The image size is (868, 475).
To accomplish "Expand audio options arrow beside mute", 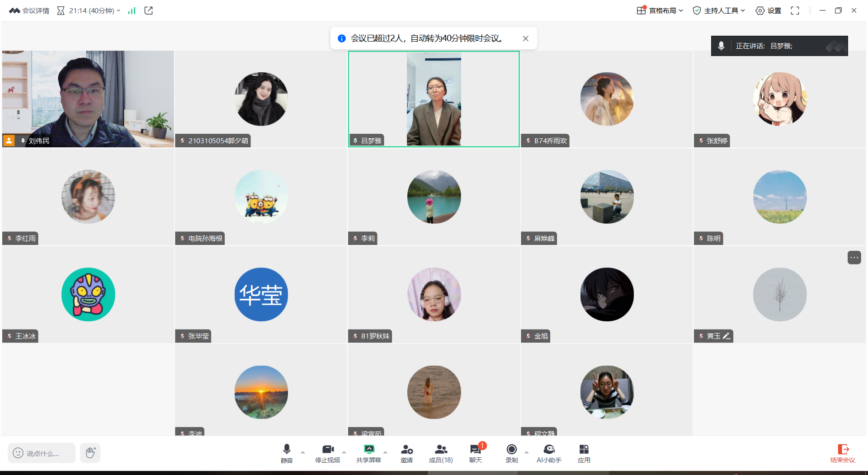I will [x=303, y=452].
